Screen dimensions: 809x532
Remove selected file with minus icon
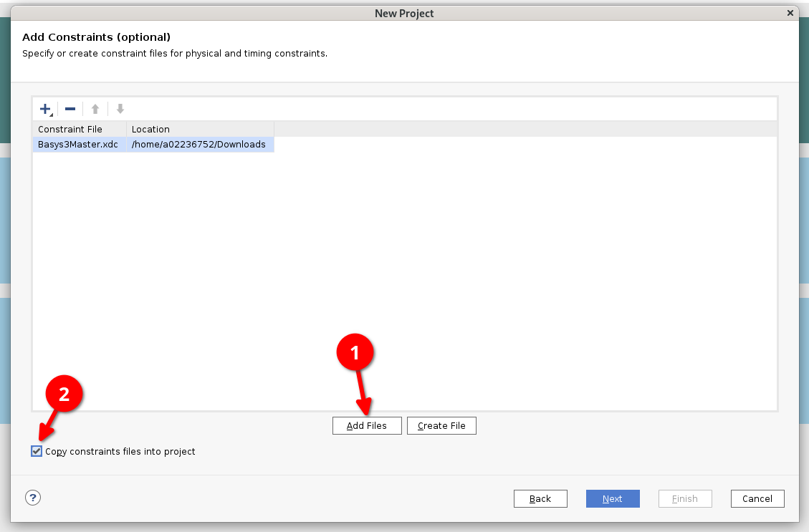70,109
